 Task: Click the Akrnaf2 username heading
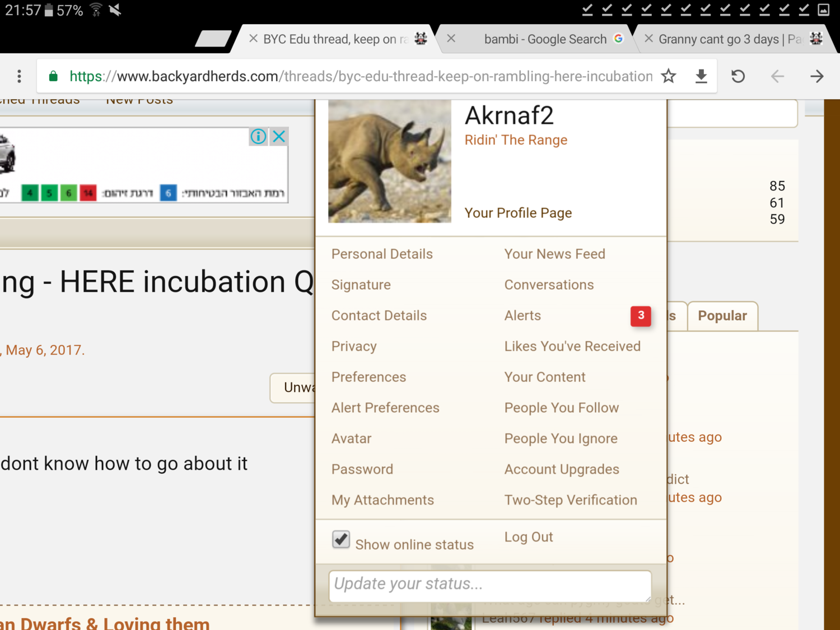click(509, 116)
